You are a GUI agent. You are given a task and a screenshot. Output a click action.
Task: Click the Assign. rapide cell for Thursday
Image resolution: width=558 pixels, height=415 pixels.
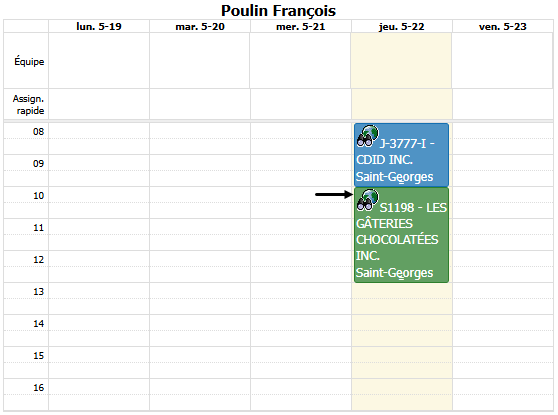click(x=402, y=104)
